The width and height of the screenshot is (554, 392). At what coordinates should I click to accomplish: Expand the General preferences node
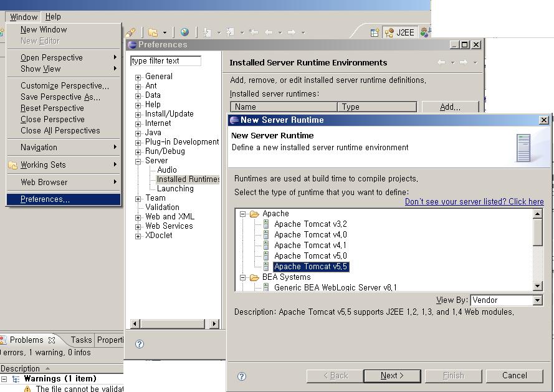[138, 77]
